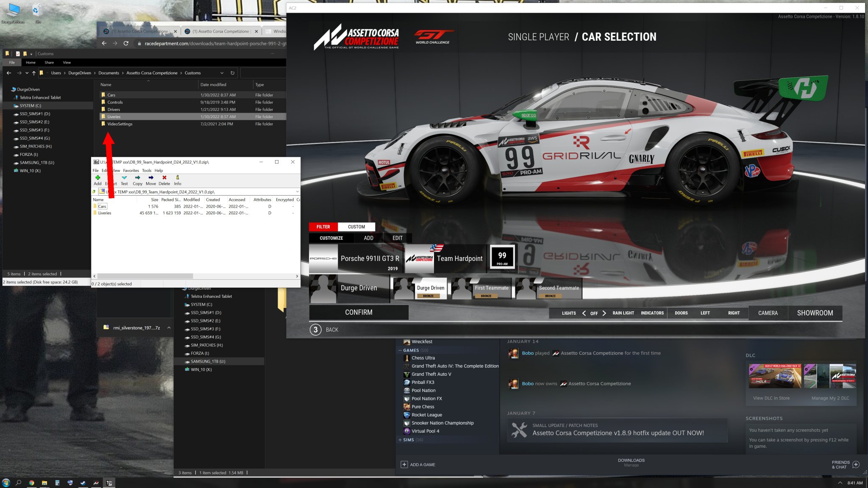Click the Test icon in 7-Zip toolbar
Image resolution: width=868 pixels, height=488 pixels.
tap(124, 177)
